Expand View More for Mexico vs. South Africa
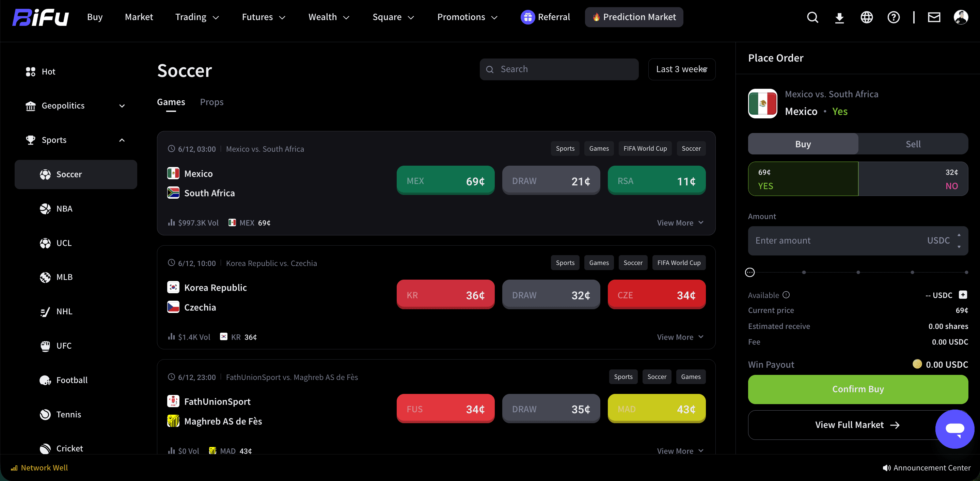 pyautogui.click(x=680, y=223)
